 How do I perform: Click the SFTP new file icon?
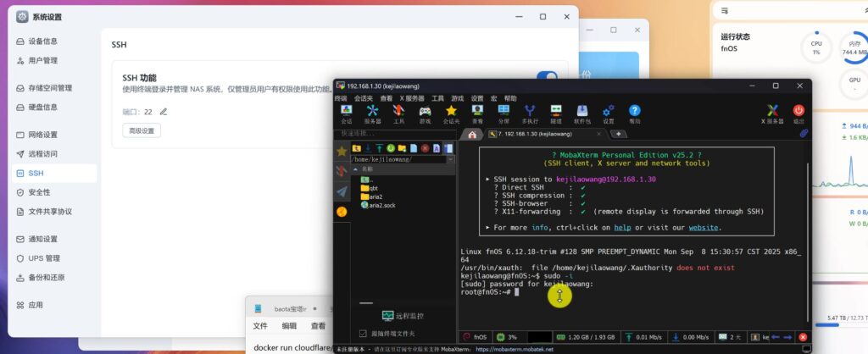click(x=414, y=148)
